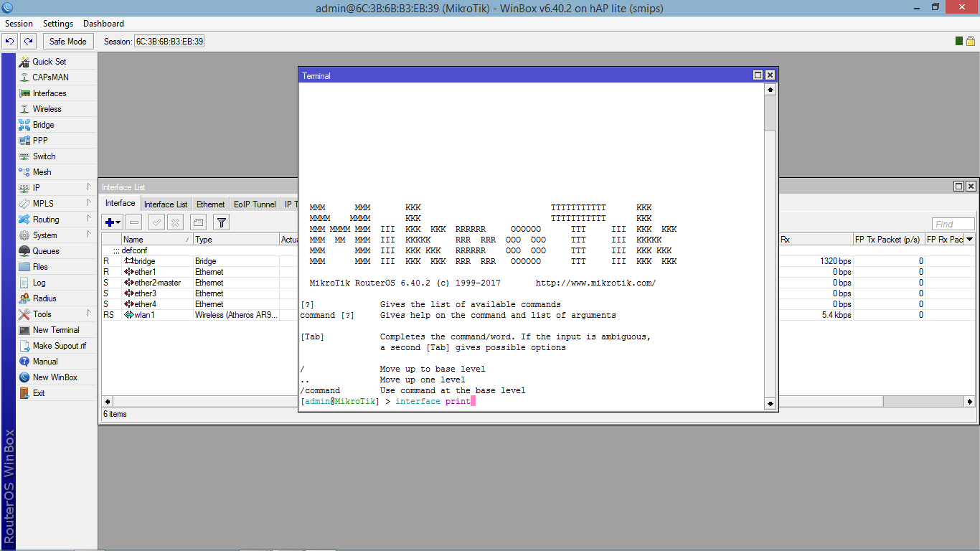
Task: Expand the IP submenu arrow
Action: [89, 188]
